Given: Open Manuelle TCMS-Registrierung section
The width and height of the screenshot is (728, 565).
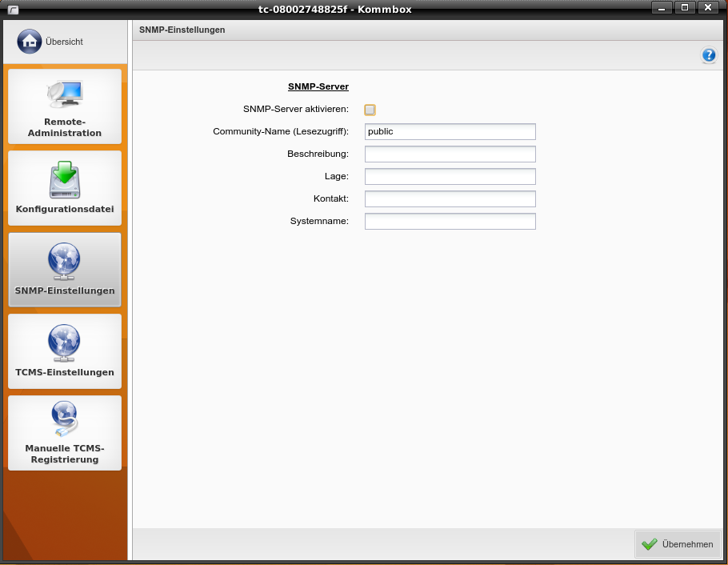Looking at the screenshot, I should pyautogui.click(x=65, y=433).
